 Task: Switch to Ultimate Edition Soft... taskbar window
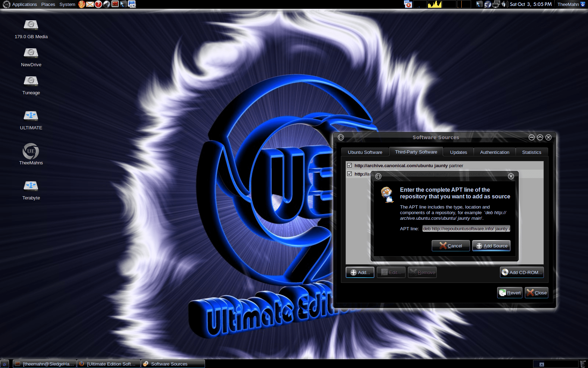[x=109, y=364]
